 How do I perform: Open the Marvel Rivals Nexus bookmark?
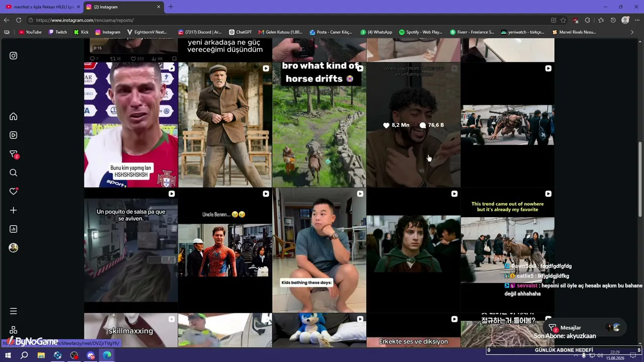(574, 32)
